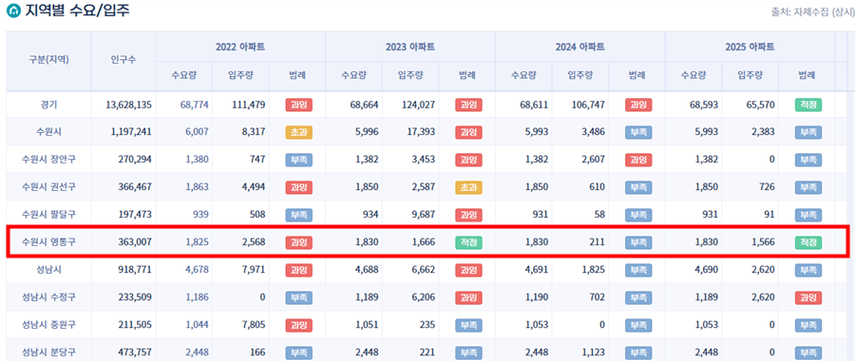Click the 939 demand link for 팔달구
The width and height of the screenshot is (856, 364).
click(x=200, y=214)
